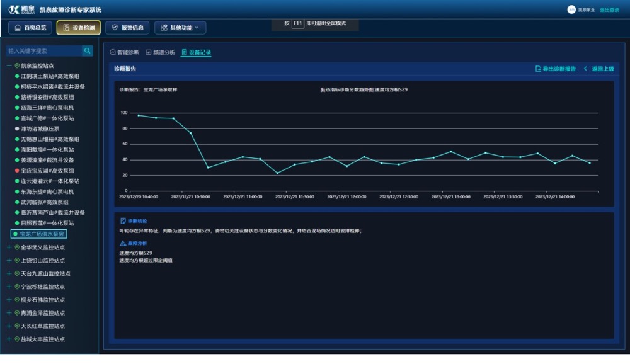Click the search magnifier icon in sidebar
This screenshot has width=630, height=364.
coord(88,51)
